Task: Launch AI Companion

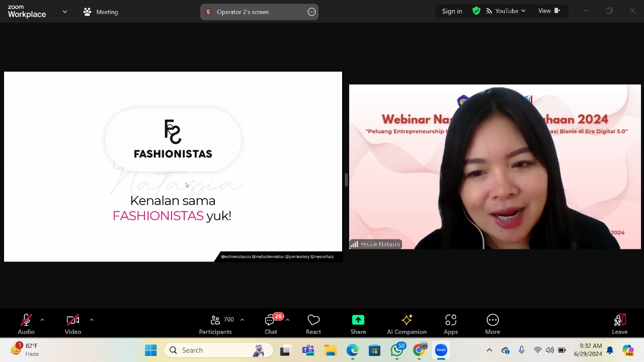Action: pos(407,324)
